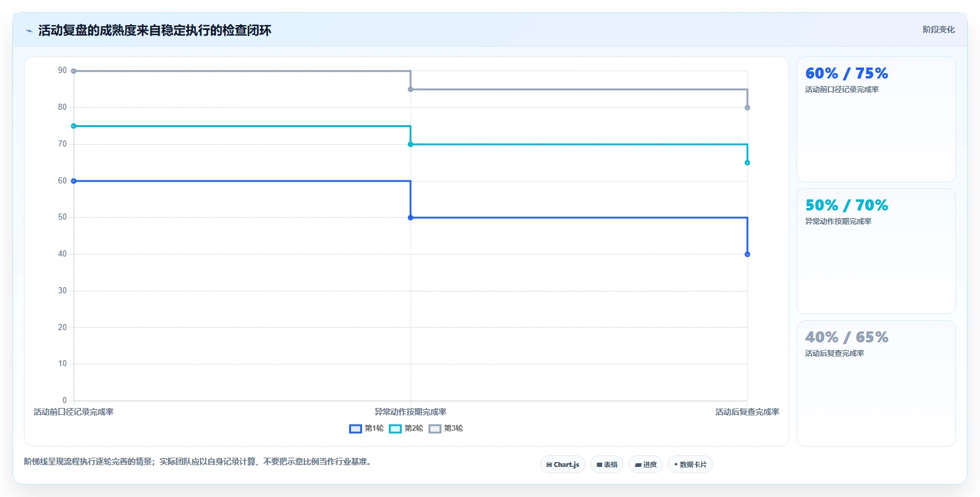Click the gray swatch for 第3轮 in the legend
This screenshot has width=980, height=497.
[x=435, y=429]
